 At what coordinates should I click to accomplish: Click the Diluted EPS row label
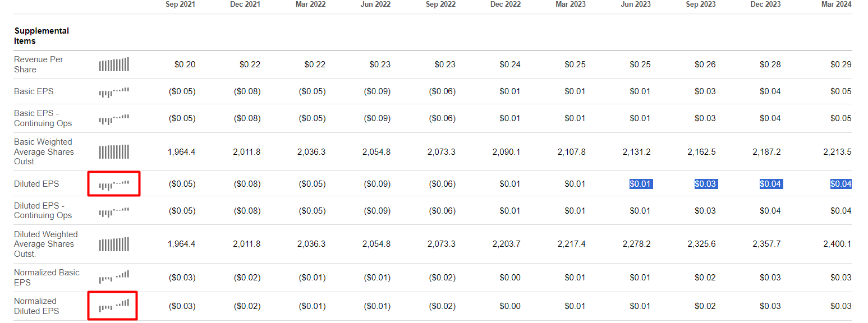click(x=36, y=184)
